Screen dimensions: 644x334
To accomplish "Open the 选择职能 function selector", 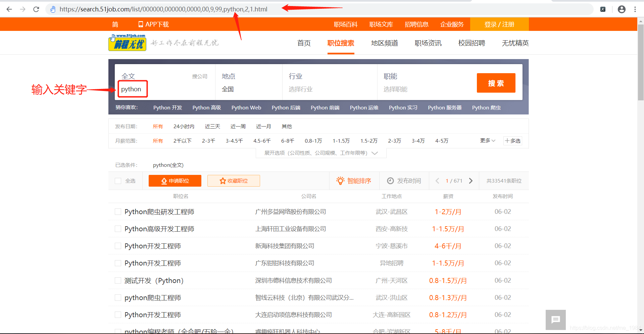I will (396, 89).
